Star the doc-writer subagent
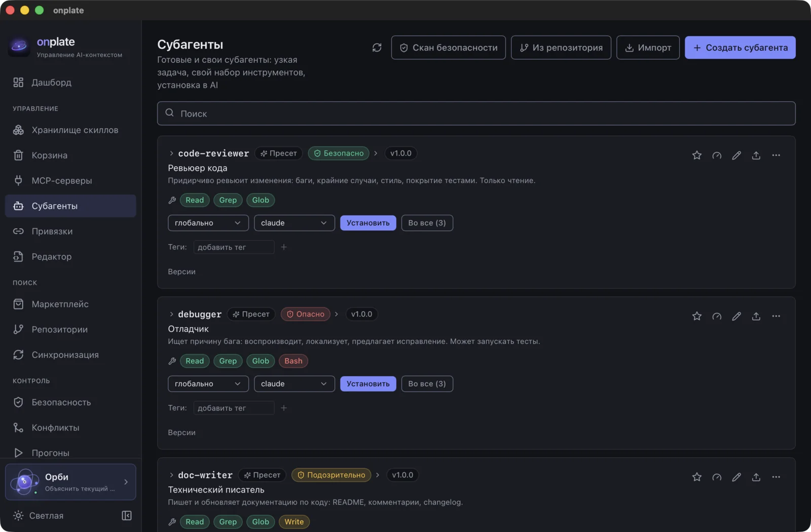 pyautogui.click(x=697, y=477)
